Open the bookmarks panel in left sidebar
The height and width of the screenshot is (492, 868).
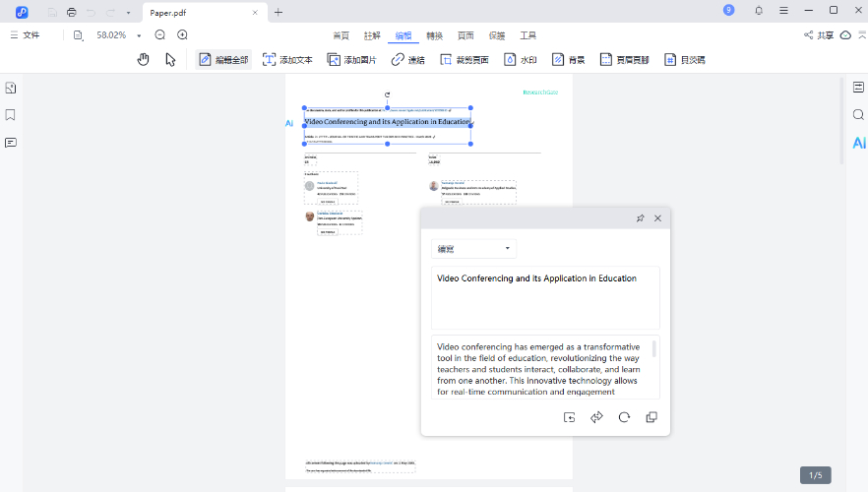[x=11, y=115]
